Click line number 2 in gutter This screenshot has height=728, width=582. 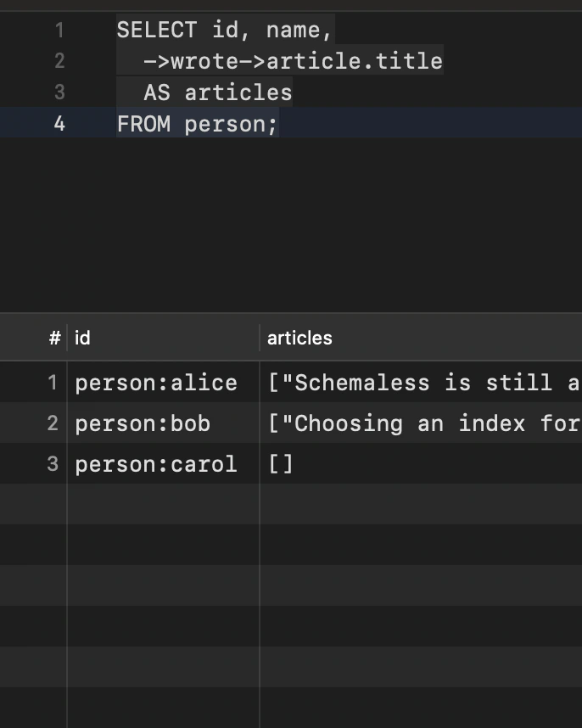(x=59, y=61)
